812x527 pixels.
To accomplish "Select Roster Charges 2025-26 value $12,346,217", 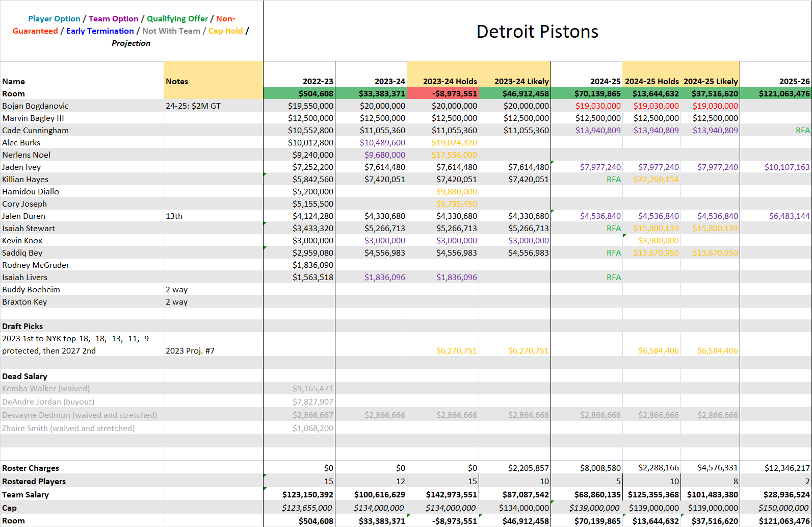I will point(787,468).
